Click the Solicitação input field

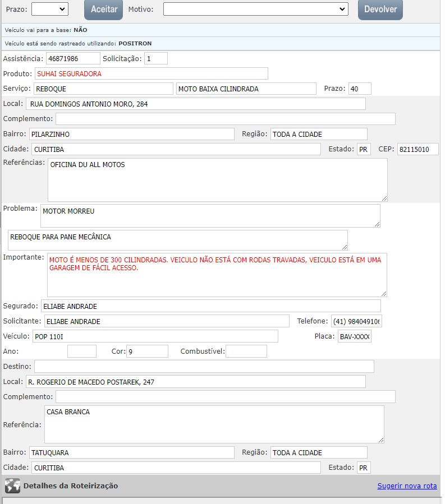155,58
